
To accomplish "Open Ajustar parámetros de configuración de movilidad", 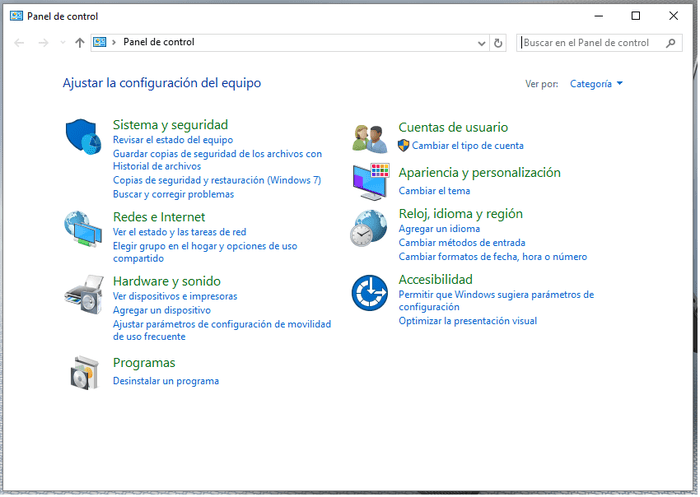I will (222, 330).
